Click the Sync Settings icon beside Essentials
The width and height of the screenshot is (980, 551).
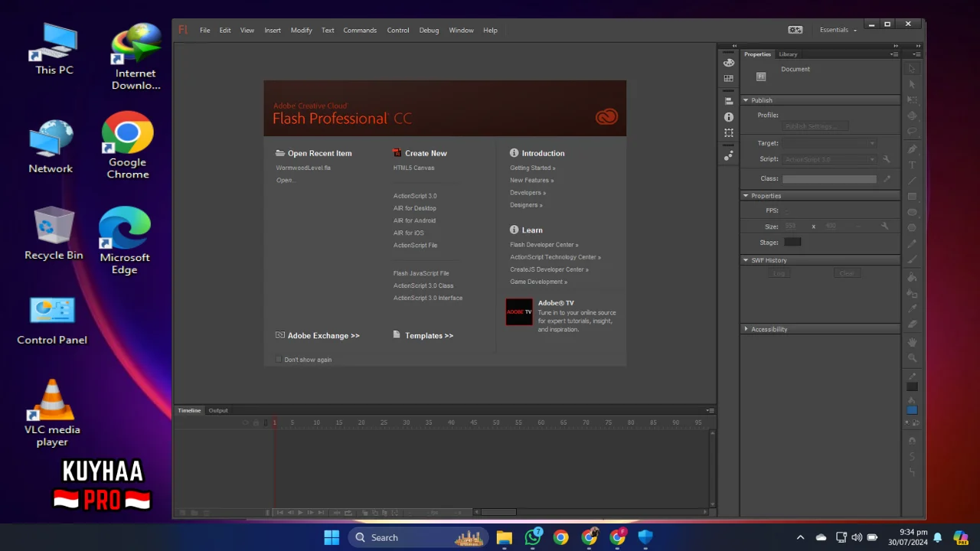(795, 30)
